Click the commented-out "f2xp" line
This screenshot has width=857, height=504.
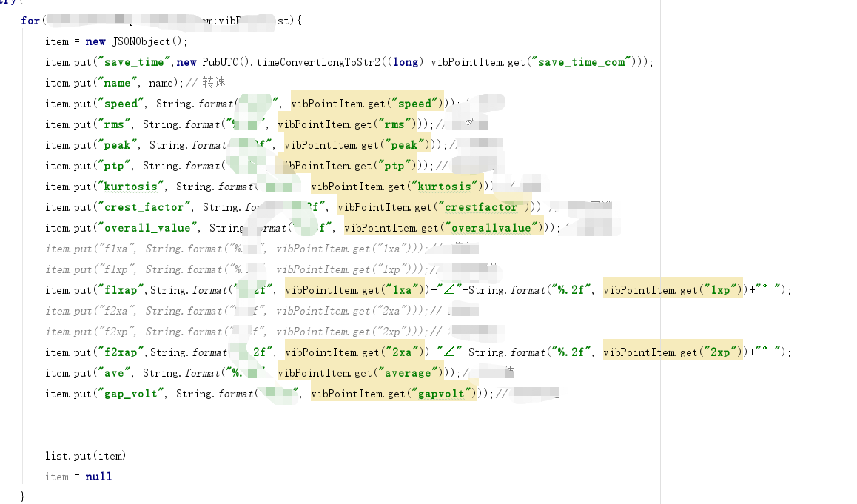pos(275,332)
